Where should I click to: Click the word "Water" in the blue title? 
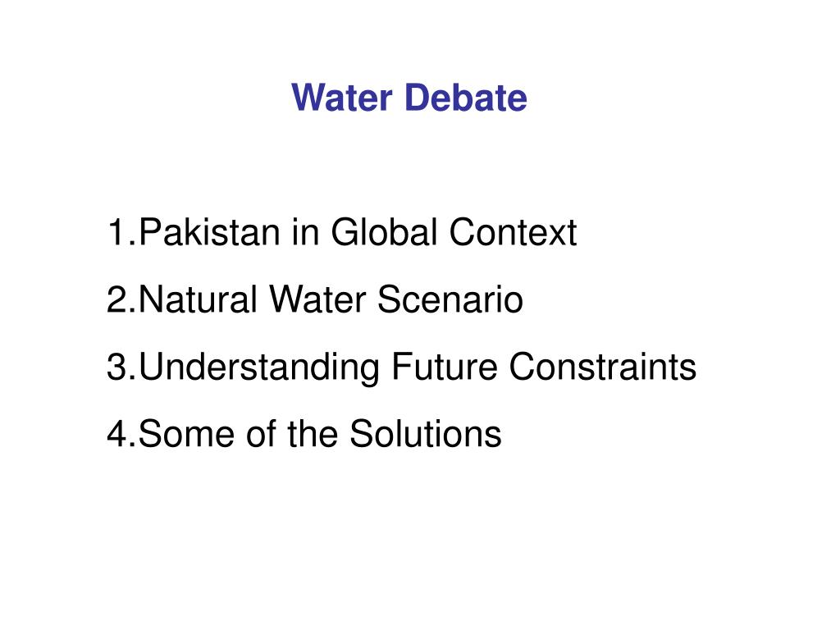pos(342,98)
